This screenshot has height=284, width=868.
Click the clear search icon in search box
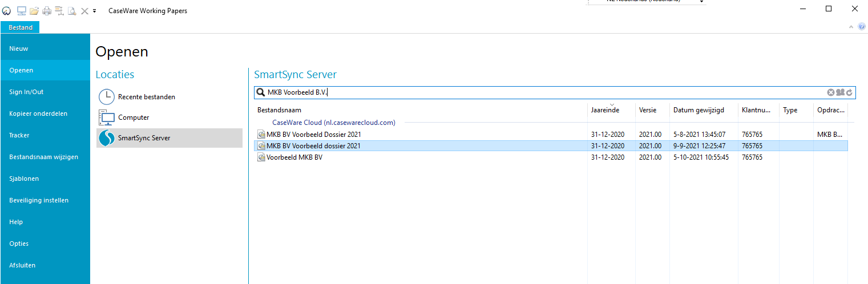pos(831,92)
